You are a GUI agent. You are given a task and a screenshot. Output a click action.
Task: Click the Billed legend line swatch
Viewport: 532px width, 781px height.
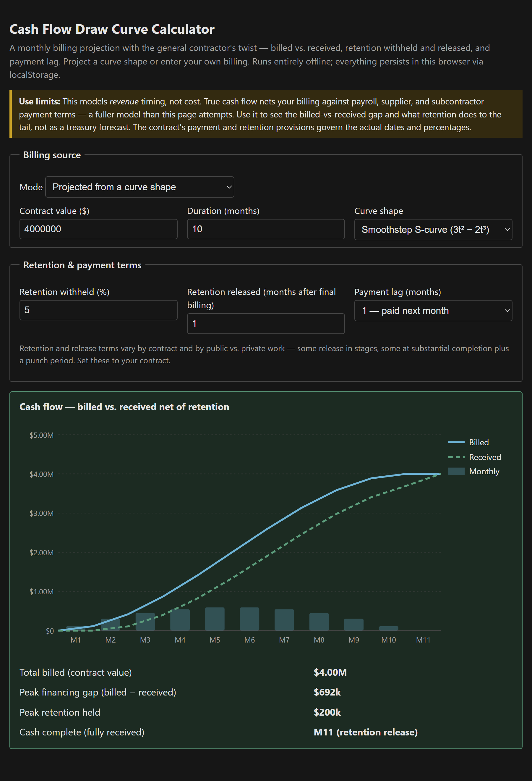tap(456, 442)
